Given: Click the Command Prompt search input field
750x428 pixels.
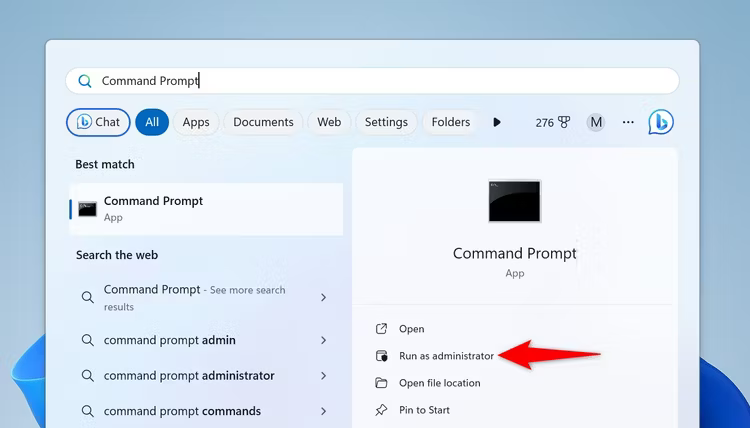Looking at the screenshot, I should pyautogui.click(x=372, y=81).
